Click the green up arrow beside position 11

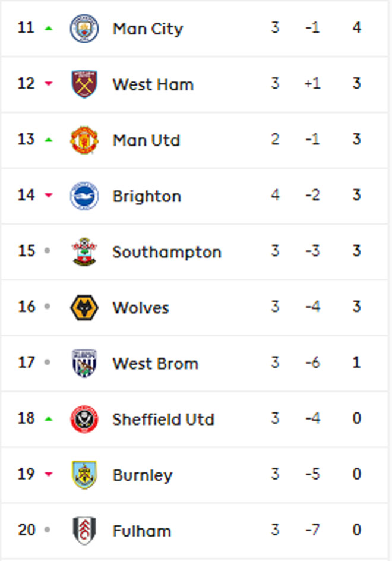pyautogui.click(x=49, y=28)
